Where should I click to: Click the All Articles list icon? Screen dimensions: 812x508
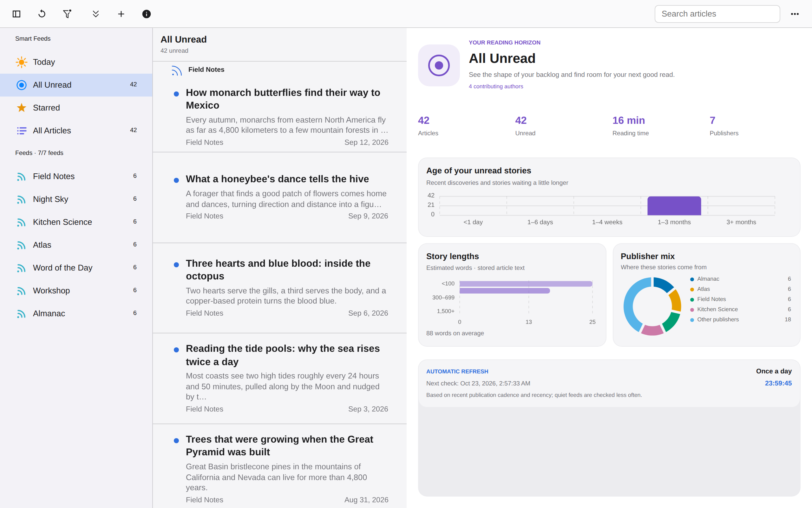(x=22, y=131)
